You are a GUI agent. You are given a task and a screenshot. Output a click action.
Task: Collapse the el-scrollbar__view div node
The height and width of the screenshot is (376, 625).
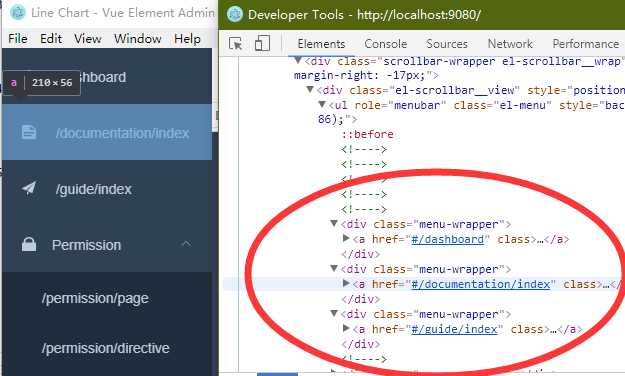[x=310, y=89]
